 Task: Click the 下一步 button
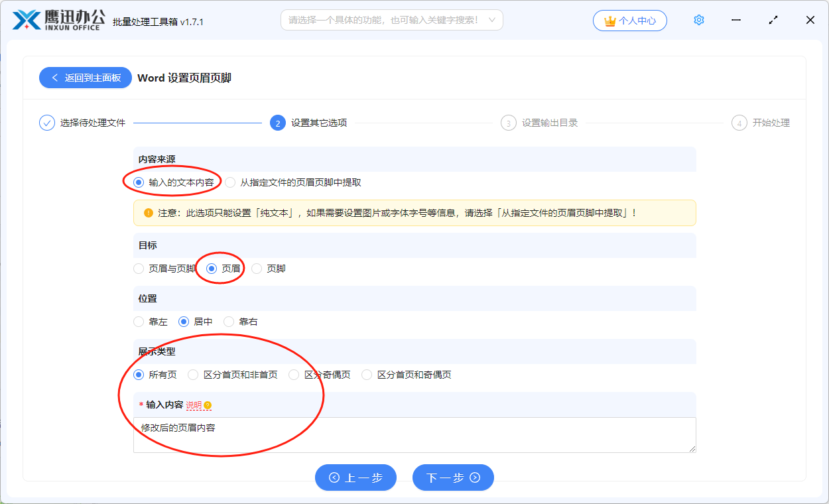point(453,477)
